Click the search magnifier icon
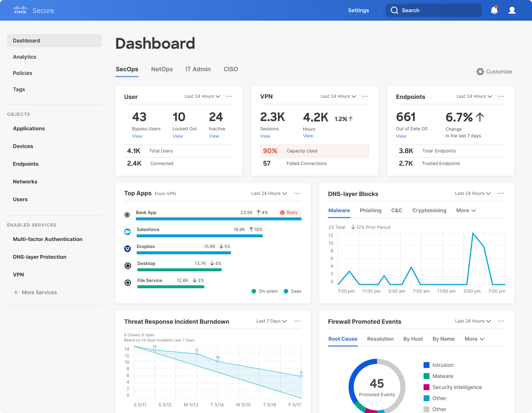Viewport: 532px width, 413px height. click(x=395, y=10)
